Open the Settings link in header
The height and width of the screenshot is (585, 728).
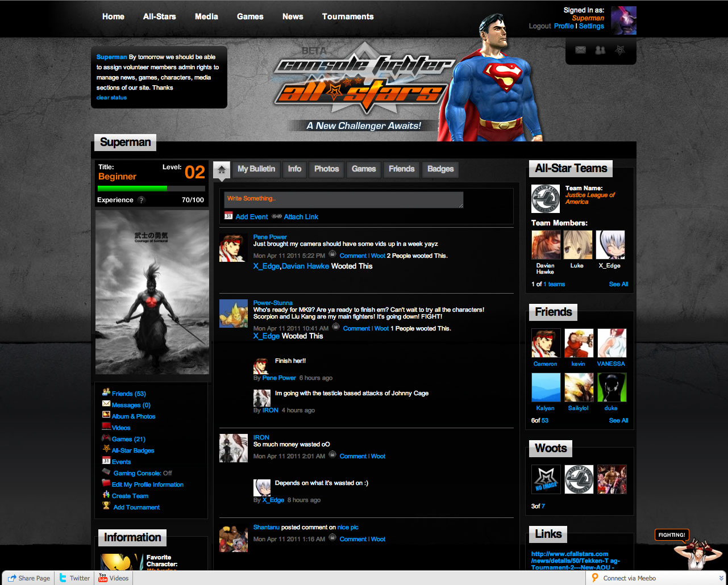coord(592,26)
